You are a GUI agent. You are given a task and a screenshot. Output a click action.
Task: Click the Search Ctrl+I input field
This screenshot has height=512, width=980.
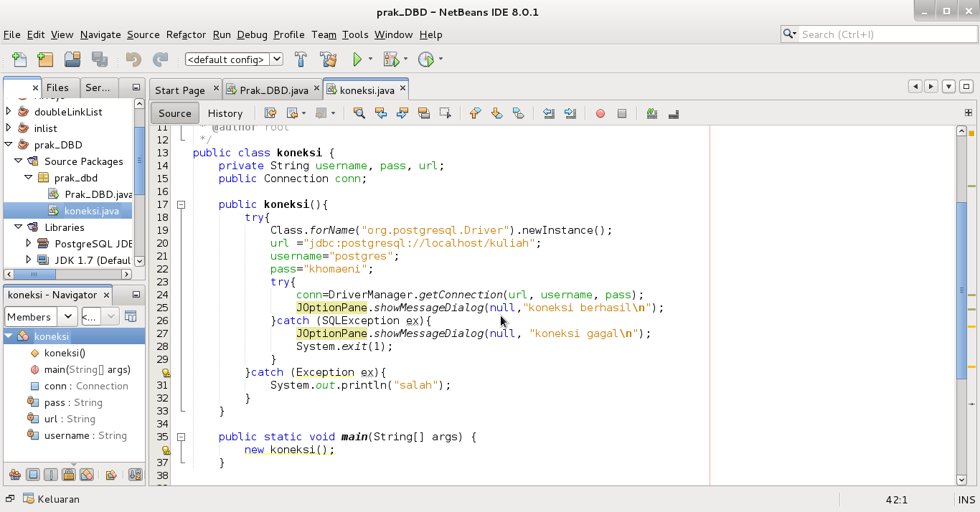(x=882, y=34)
